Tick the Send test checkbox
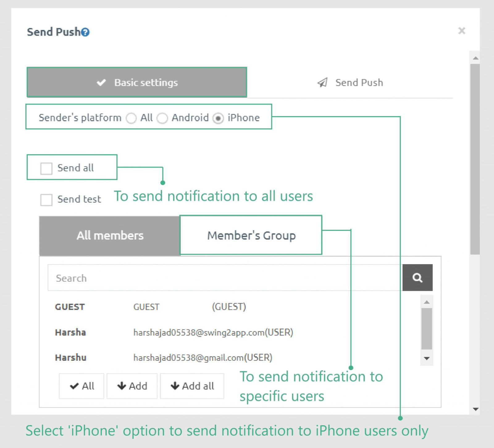 [46, 200]
